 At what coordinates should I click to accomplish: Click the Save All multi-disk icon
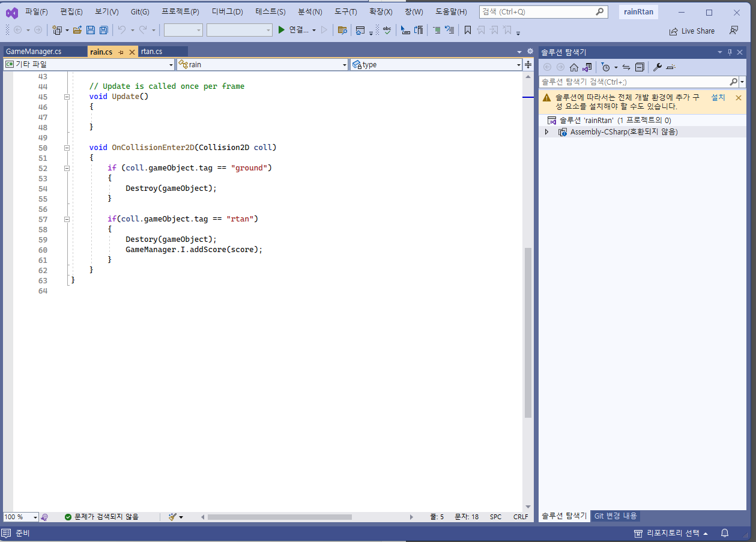[104, 30]
